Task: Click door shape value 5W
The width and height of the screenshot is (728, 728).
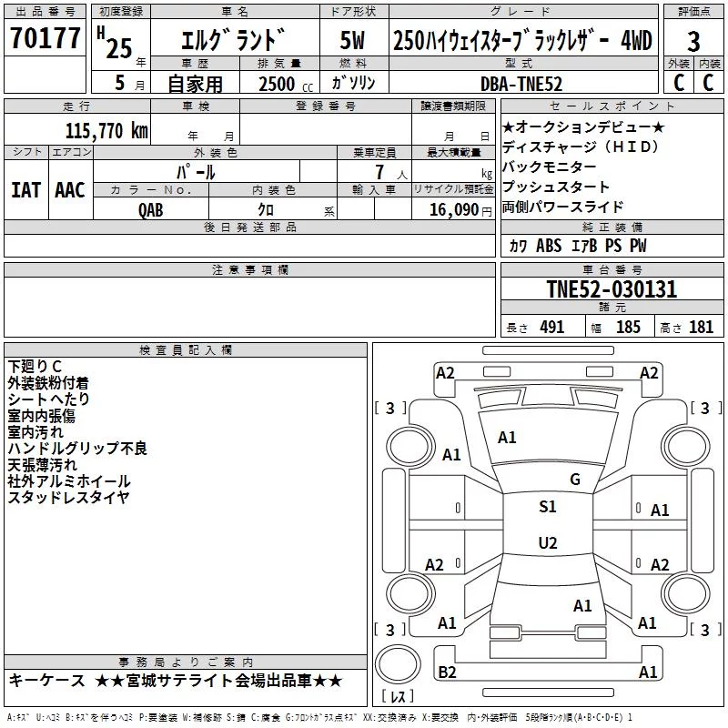Action: click(352, 40)
